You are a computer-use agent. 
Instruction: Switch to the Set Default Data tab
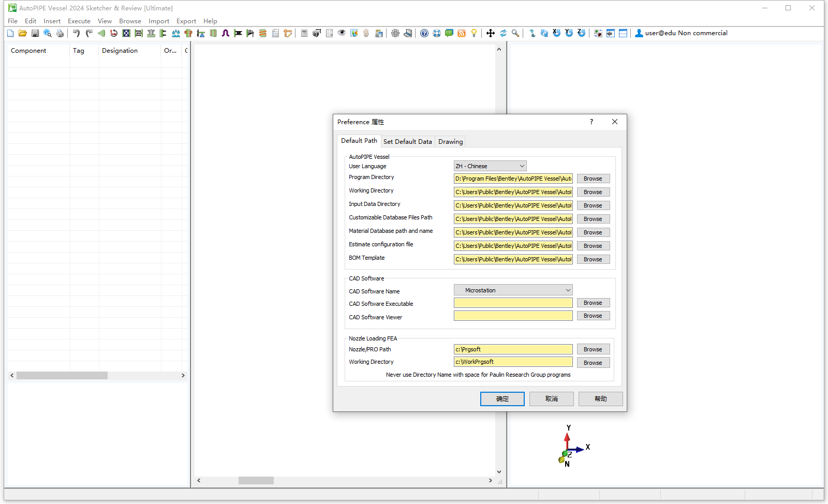point(407,141)
